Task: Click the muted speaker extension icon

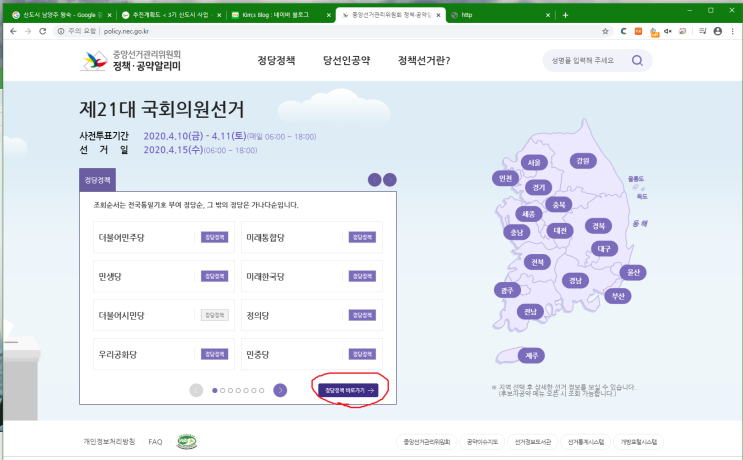Action: [x=668, y=31]
